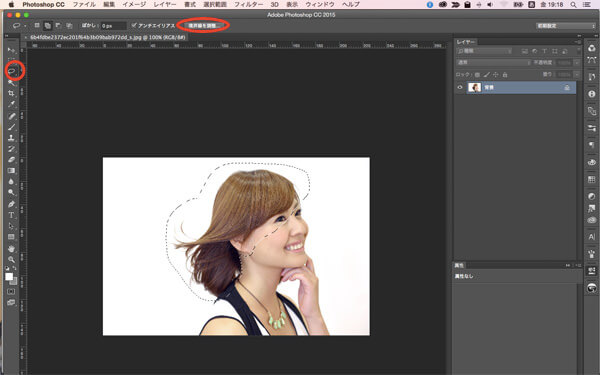Hide the 背景 layer with the eye icon
Viewport: 600px width, 375px height.
[460, 88]
